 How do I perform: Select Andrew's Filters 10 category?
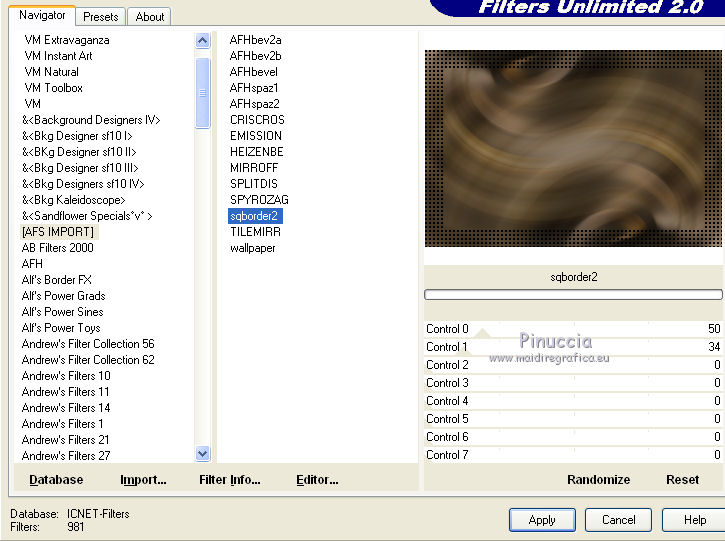(x=66, y=376)
